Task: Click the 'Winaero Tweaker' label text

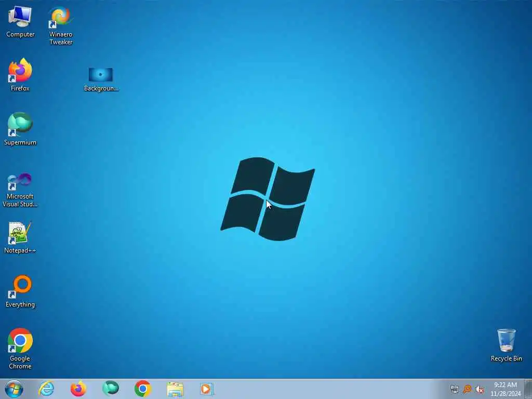Action: (x=61, y=38)
